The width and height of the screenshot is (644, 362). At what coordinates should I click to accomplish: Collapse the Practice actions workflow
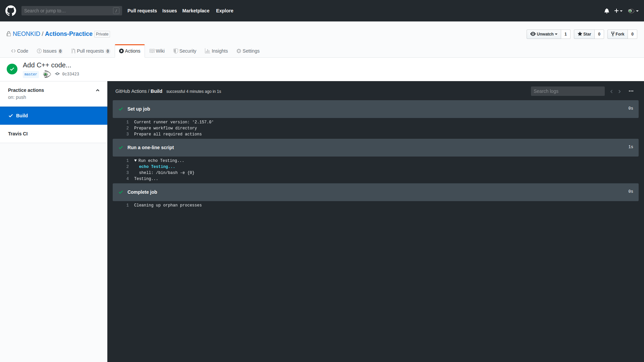(98, 90)
